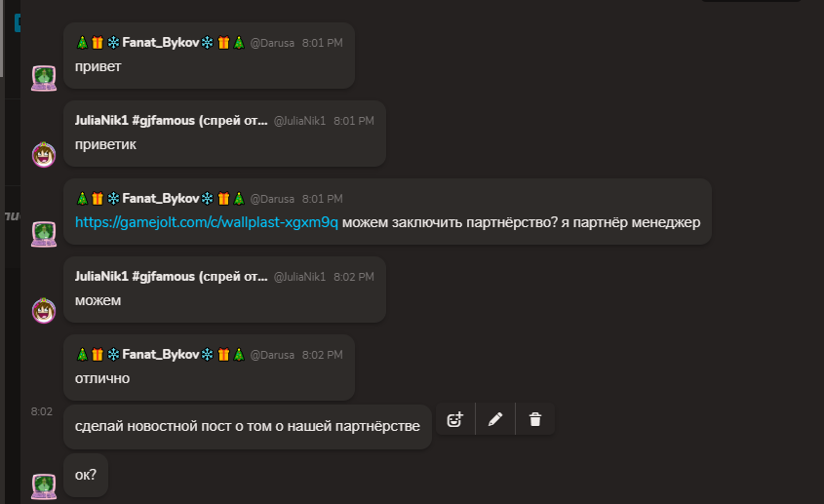Open Fanat_Bykov's avatar beside the 'привет' message
824x504 pixels.
coord(44,78)
